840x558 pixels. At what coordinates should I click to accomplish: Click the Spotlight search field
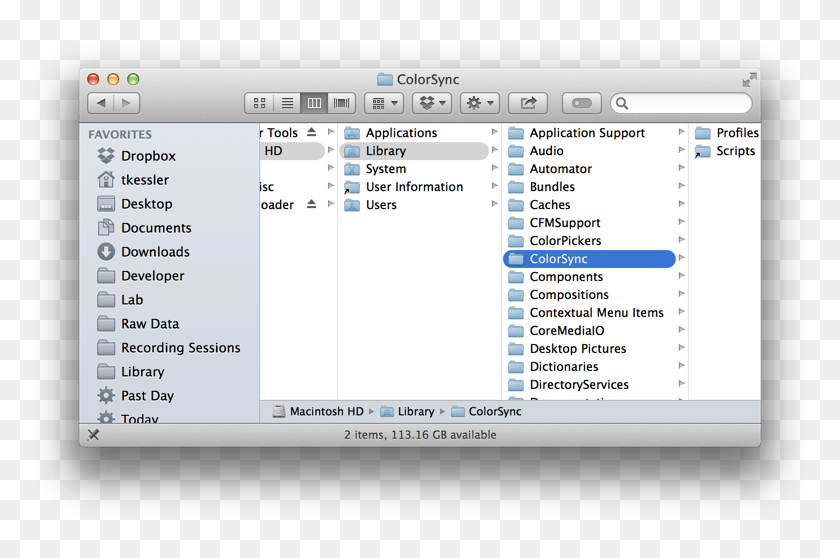pos(681,103)
